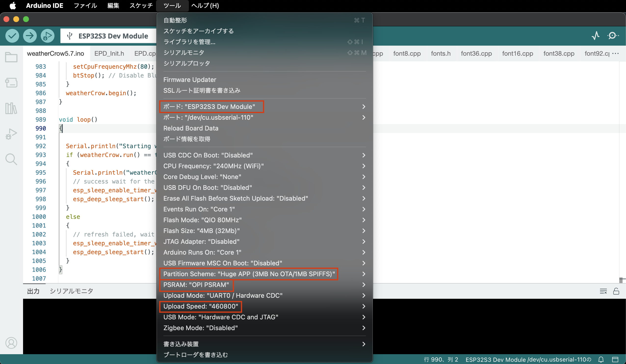Open the Boards Manager sidebar icon
The image size is (626, 364).
(x=11, y=83)
